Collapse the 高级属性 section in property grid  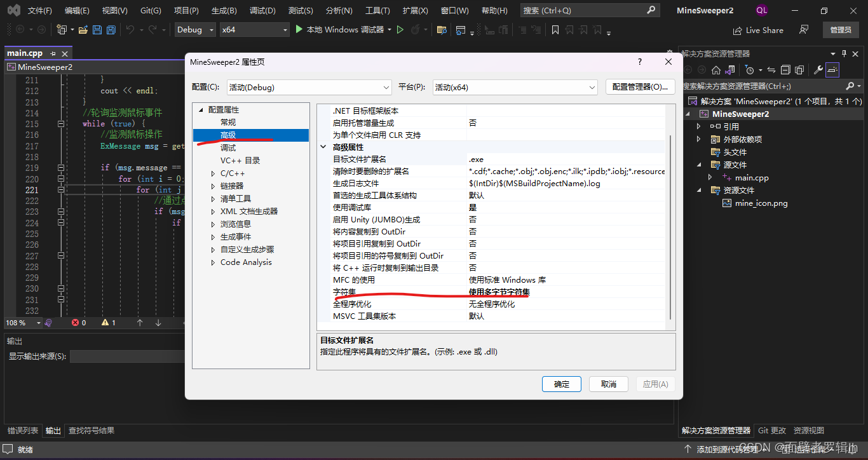pyautogui.click(x=323, y=147)
